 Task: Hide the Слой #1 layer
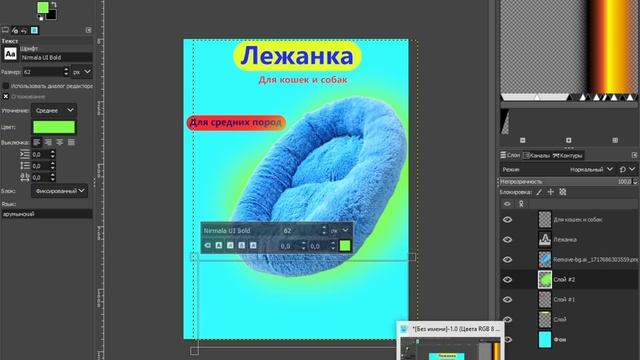pos(507,300)
